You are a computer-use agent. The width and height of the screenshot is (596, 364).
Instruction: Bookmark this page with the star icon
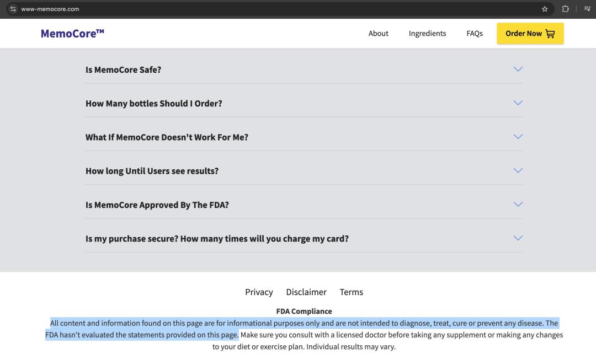pos(545,9)
